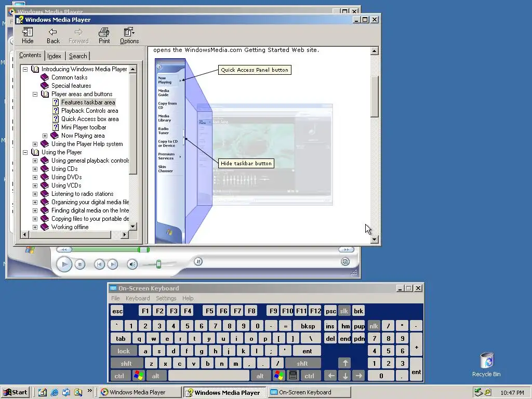Switch to On-Screen Keyboard taskbar button
This screenshot has height=399, width=532.
coord(310,392)
